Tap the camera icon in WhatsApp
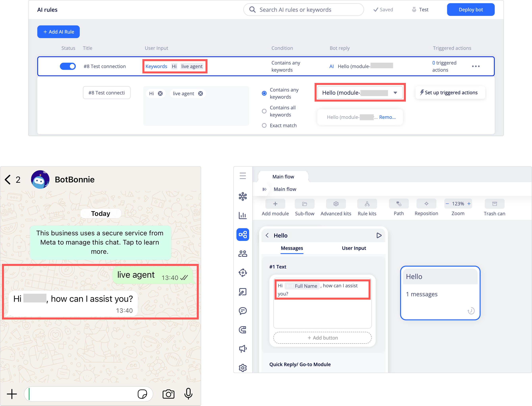The height and width of the screenshot is (406, 532). (168, 394)
